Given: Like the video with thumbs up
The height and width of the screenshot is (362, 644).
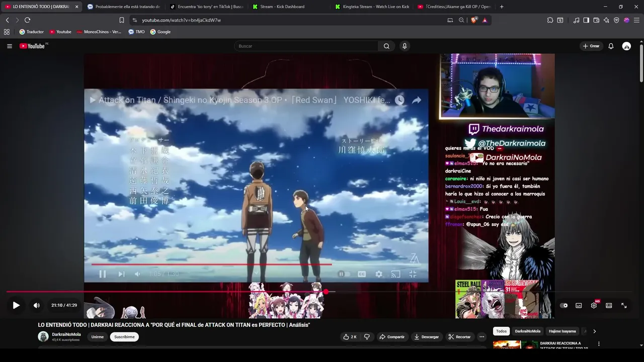Looking at the screenshot, I should pos(350,337).
